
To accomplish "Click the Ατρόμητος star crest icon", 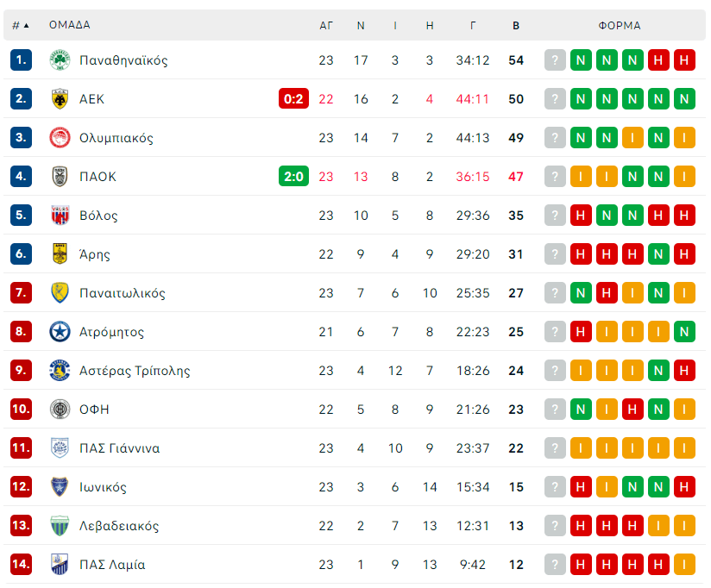I will pyautogui.click(x=60, y=332).
